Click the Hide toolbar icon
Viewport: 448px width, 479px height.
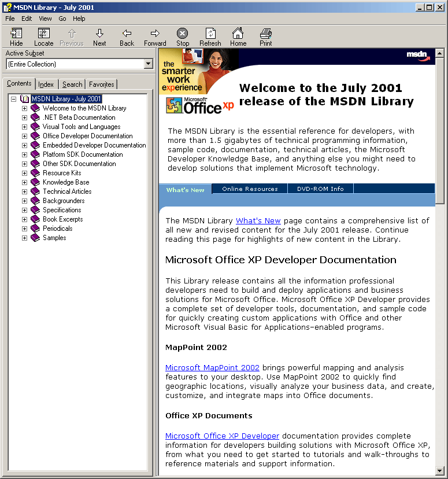click(x=16, y=34)
